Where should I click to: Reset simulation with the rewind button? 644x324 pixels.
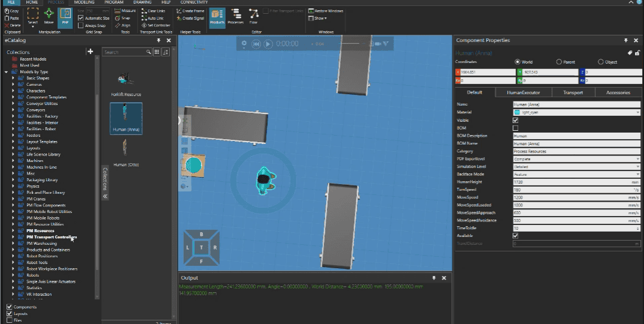tap(256, 44)
